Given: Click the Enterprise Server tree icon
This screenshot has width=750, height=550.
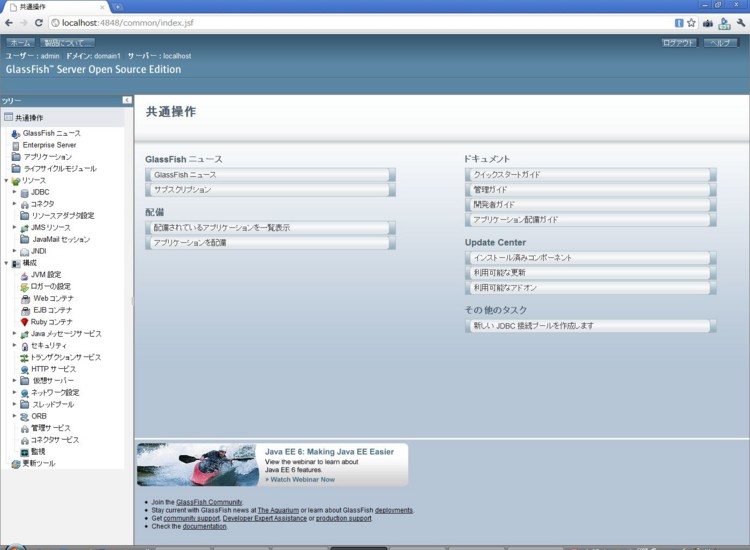Looking at the screenshot, I should (x=16, y=145).
